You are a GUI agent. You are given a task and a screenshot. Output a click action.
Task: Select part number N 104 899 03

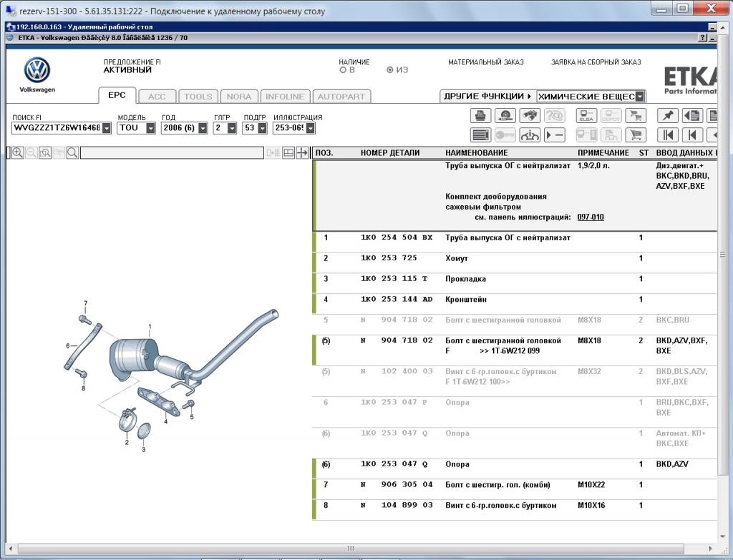(x=397, y=506)
